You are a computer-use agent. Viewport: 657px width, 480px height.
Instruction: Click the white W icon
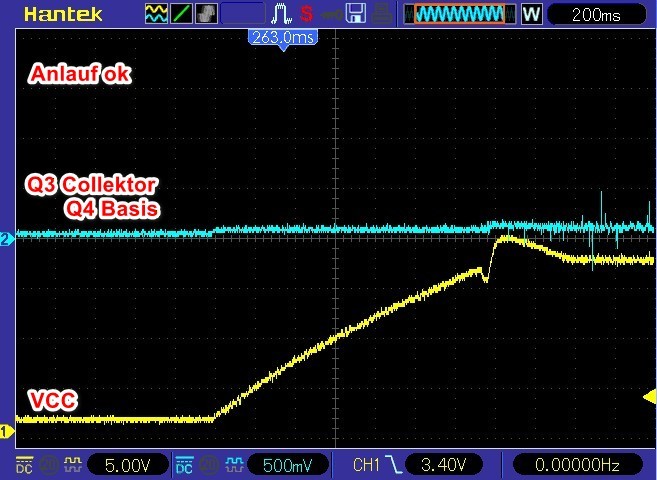pos(531,14)
